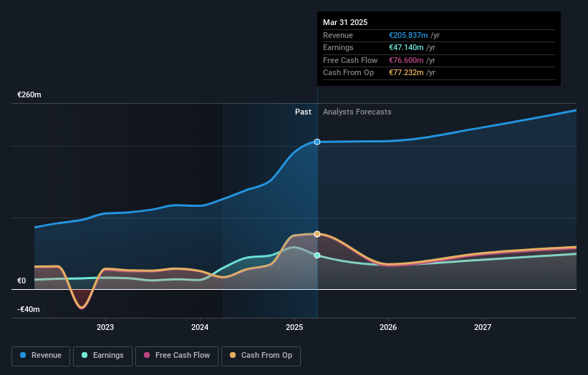The image size is (588, 375).
Task: Click the blue Revenue data point marker
Action: (x=317, y=142)
